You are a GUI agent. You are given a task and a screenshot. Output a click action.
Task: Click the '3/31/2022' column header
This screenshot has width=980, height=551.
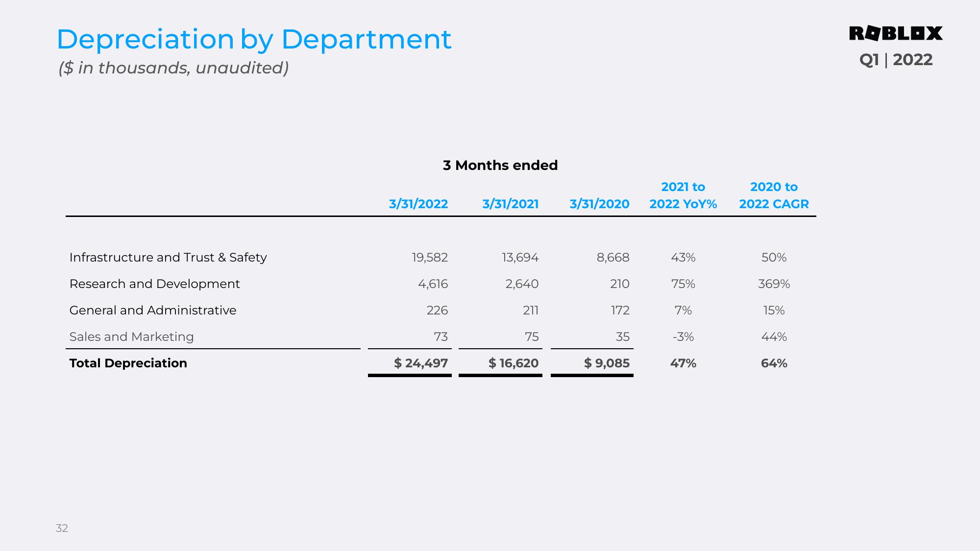418,204
